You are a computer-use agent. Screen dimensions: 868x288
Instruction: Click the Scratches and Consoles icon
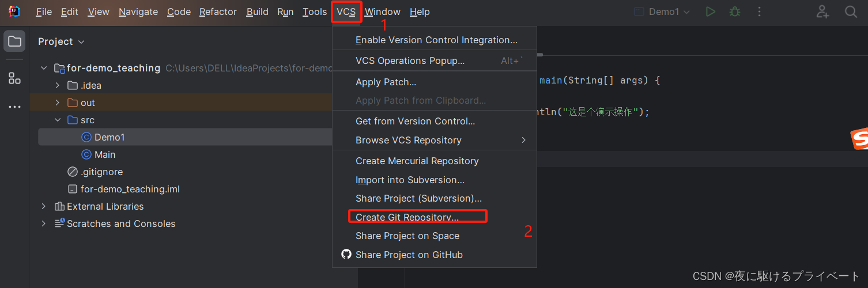click(59, 223)
